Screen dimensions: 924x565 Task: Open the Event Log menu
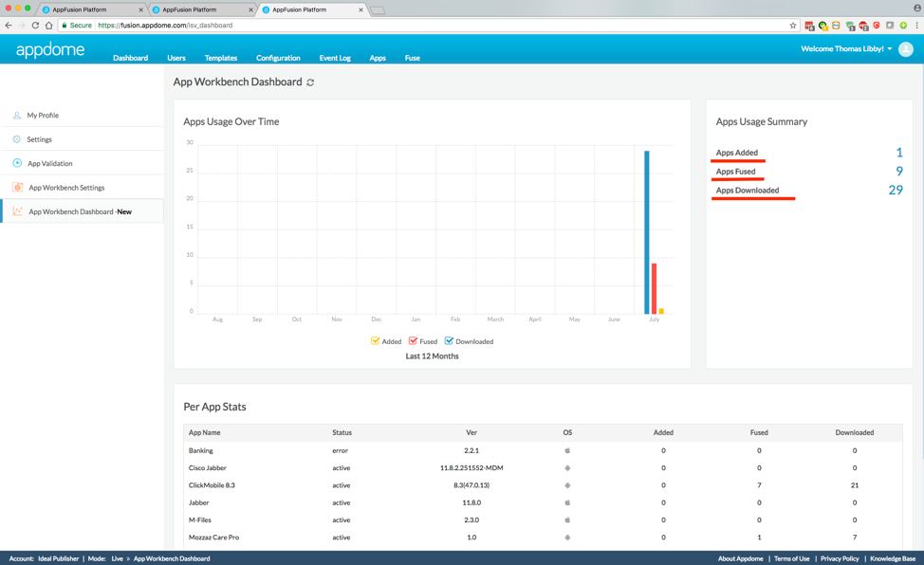coord(335,58)
